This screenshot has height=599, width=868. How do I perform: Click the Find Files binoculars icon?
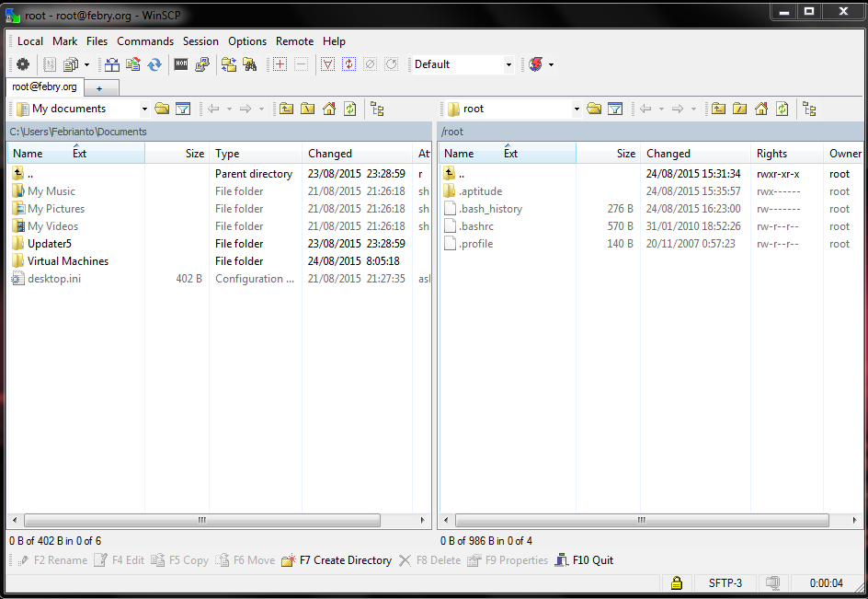(250, 64)
